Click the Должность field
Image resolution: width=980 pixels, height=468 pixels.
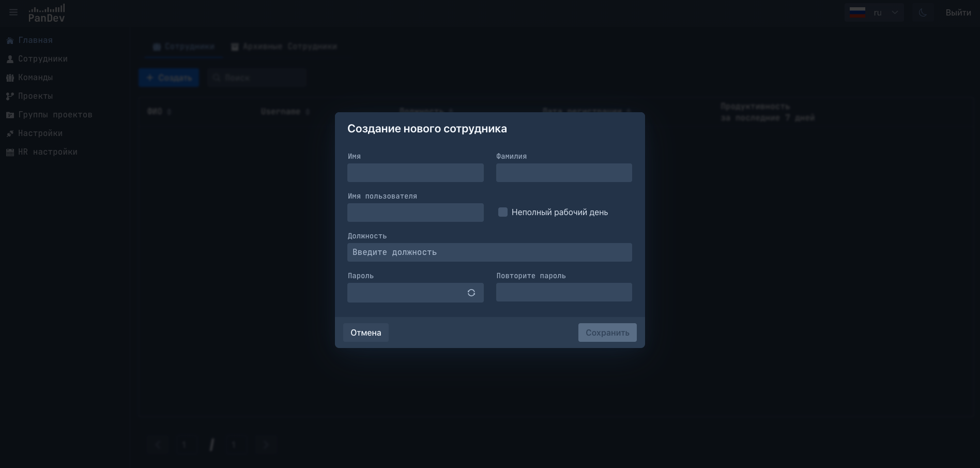point(489,252)
